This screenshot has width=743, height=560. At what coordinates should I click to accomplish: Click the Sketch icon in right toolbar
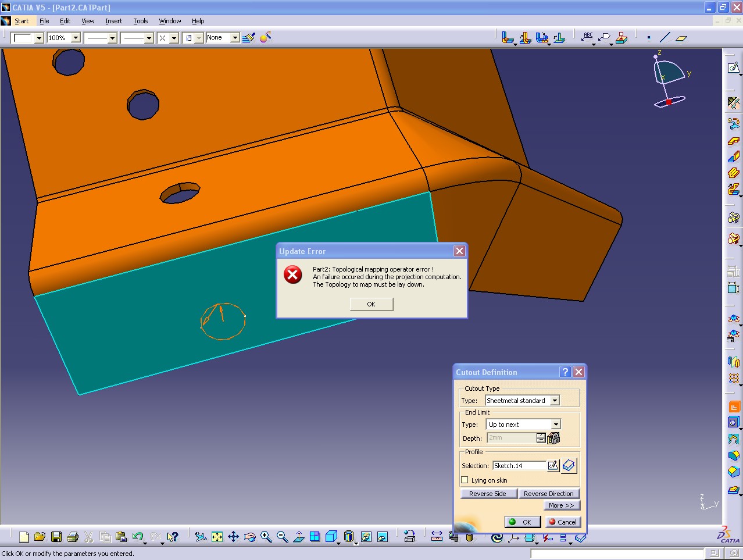pos(734,68)
